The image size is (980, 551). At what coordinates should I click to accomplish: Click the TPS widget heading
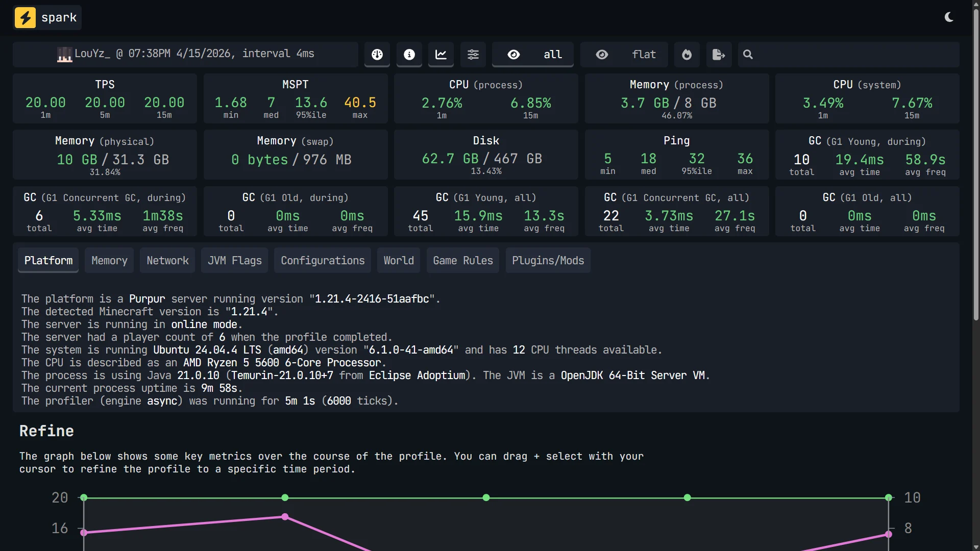(105, 85)
